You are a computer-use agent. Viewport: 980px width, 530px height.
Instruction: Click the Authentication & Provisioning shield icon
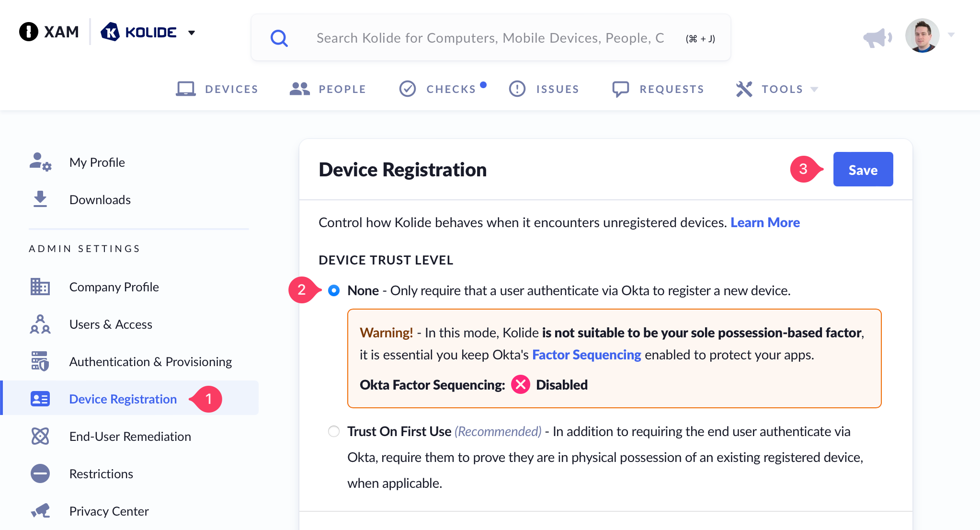(40, 361)
